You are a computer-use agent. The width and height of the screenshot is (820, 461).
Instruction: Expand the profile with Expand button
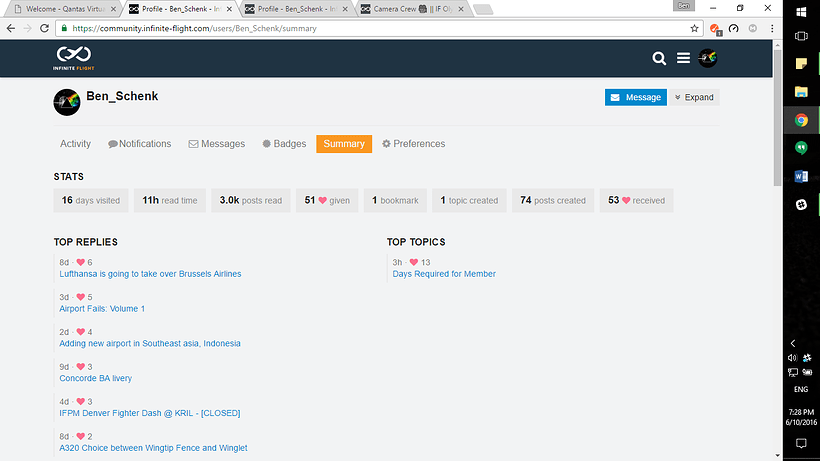[694, 97]
